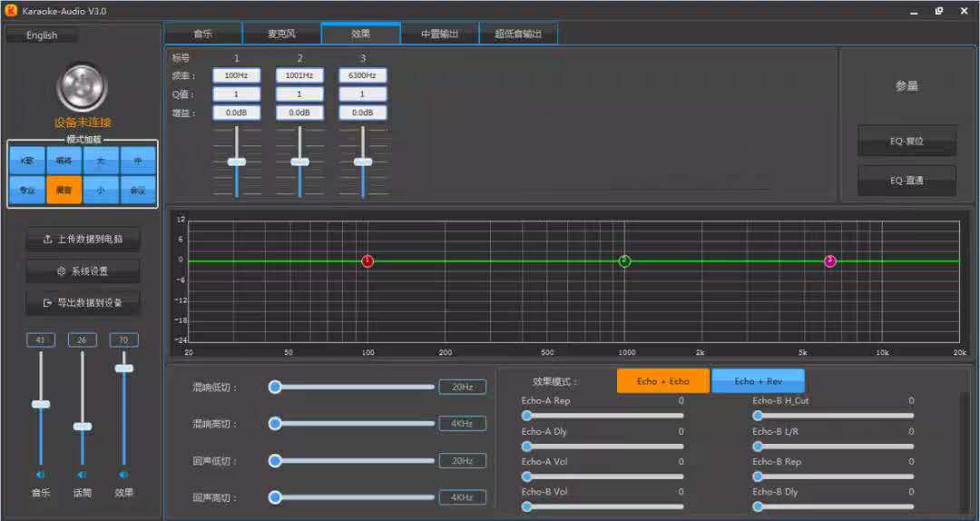This screenshot has height=521, width=980.
Task: Click the Echo-A Dly slider handle
Action: (527, 446)
